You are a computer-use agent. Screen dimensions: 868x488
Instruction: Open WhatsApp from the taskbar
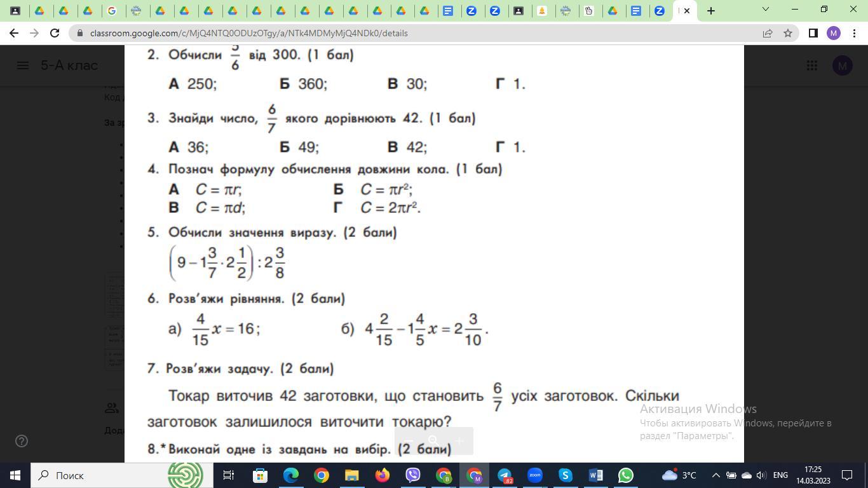(626, 475)
